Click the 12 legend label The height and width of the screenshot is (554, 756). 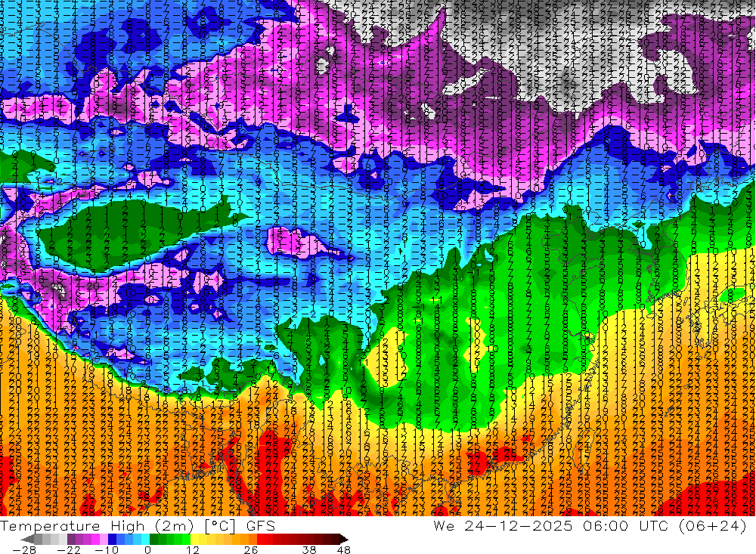192,550
